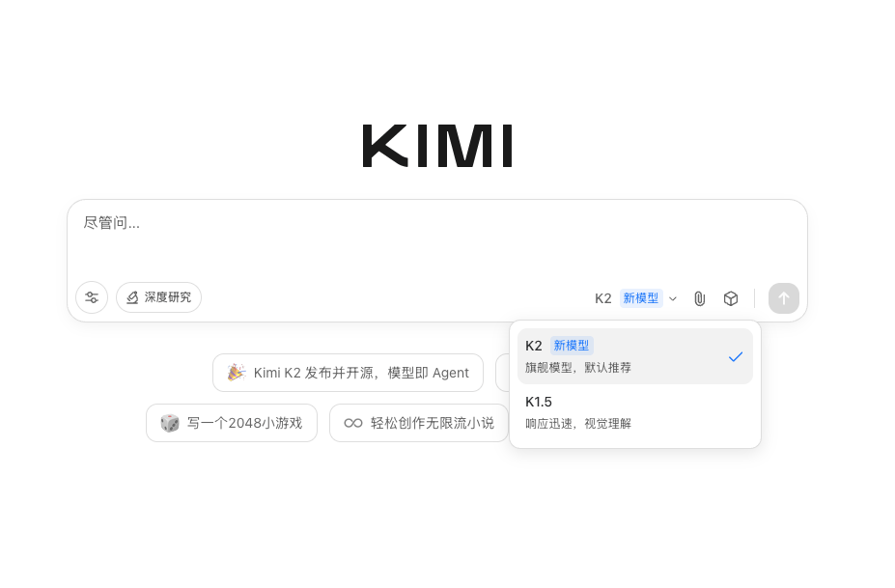The height and width of the screenshot is (588, 895).
Task: Click the 写一个2048小游戏 suggestion chip
Action: click(x=232, y=423)
